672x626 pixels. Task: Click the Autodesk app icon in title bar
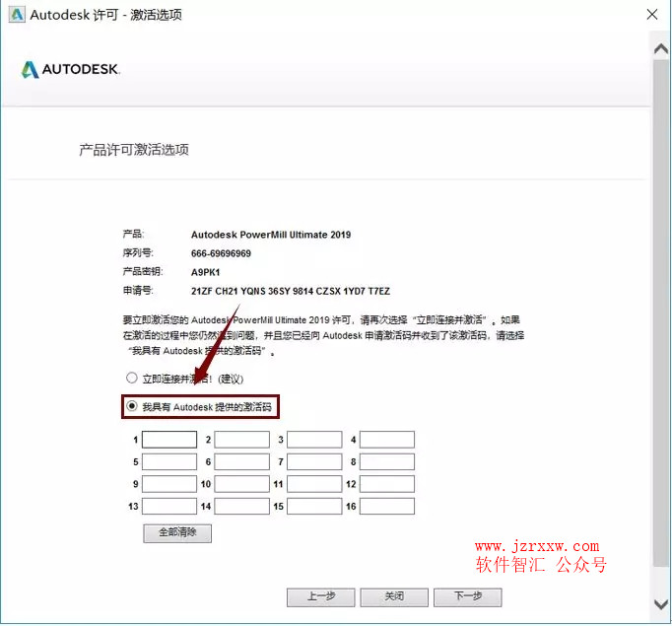coord(17,15)
